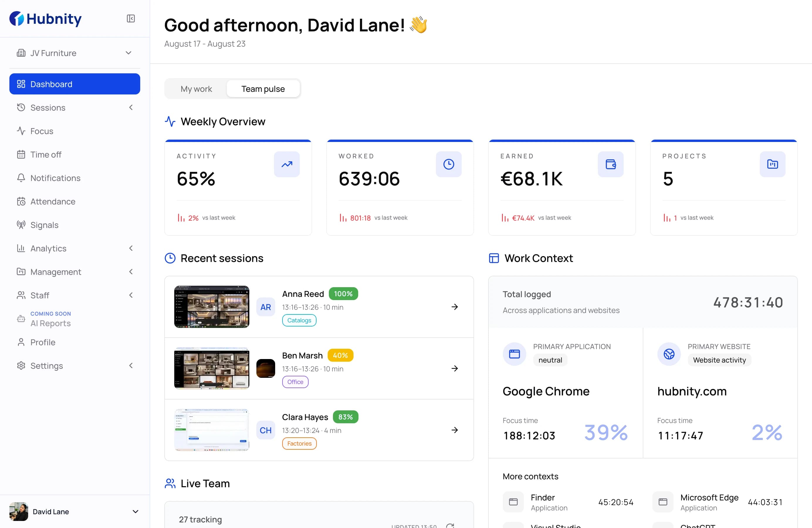Image resolution: width=812 pixels, height=528 pixels.
Task: Open the Notifications menu item
Action: click(x=75, y=178)
